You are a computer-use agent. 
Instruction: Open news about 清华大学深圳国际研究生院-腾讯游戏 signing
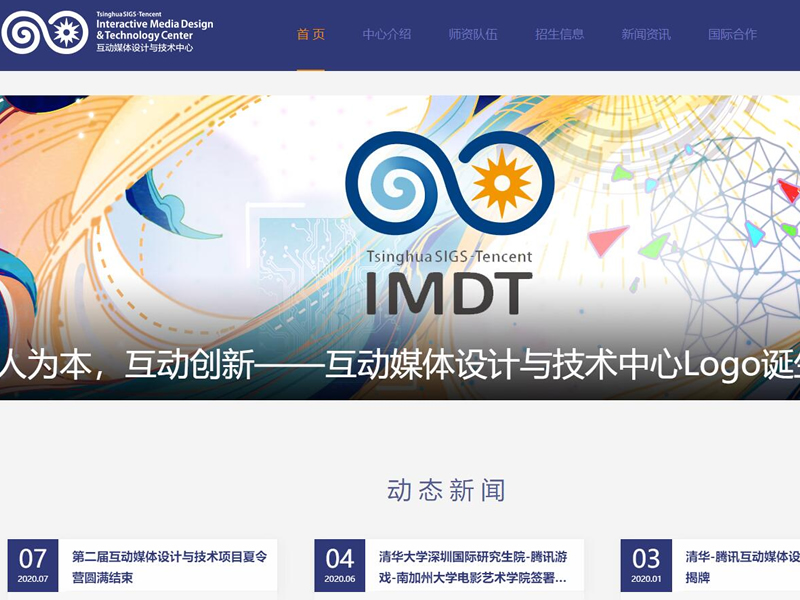coord(473,566)
